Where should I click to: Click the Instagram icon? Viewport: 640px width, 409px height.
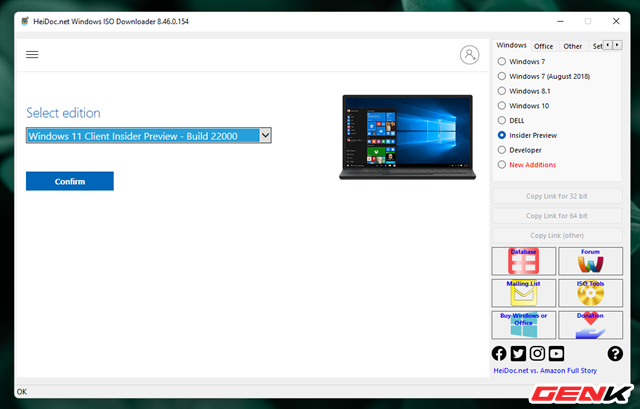(537, 353)
